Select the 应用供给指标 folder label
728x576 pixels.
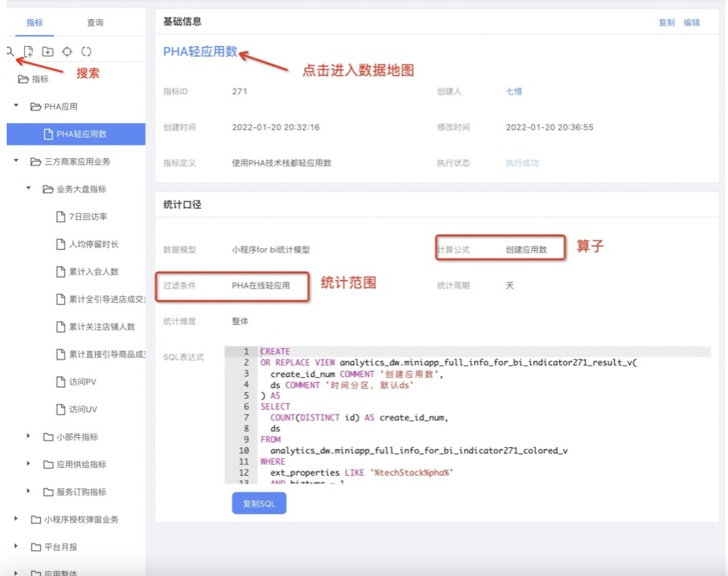81,465
